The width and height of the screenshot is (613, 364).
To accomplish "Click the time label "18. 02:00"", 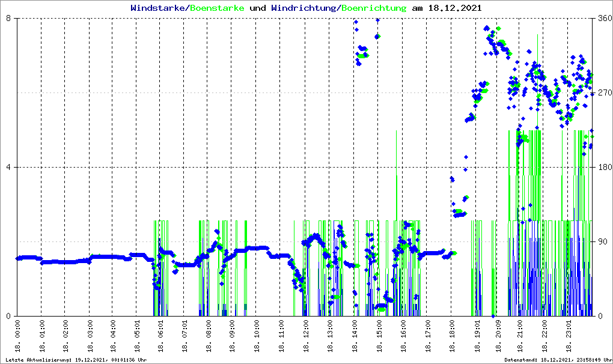I will pos(66,336).
